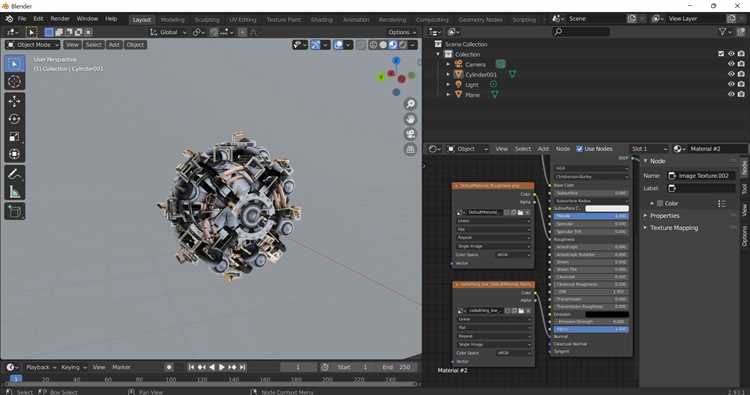The height and width of the screenshot is (395, 750).
Task: Play the animation in reverse
Action: coord(212,367)
